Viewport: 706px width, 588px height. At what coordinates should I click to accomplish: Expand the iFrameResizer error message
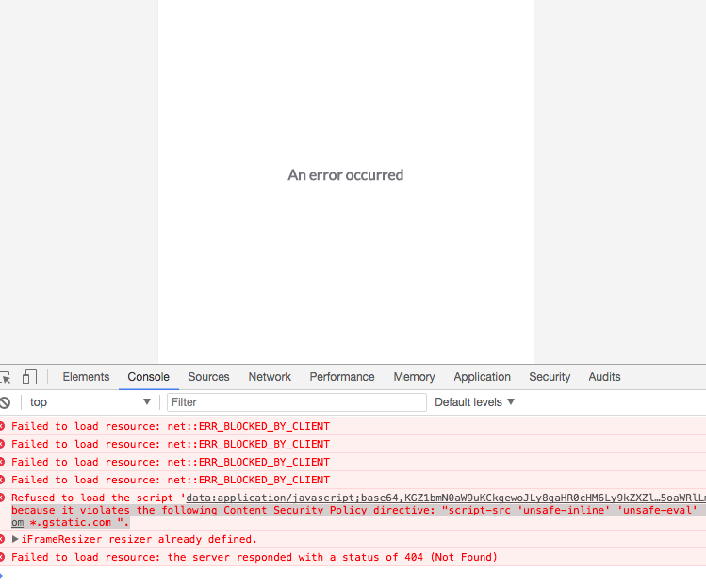pos(15,539)
